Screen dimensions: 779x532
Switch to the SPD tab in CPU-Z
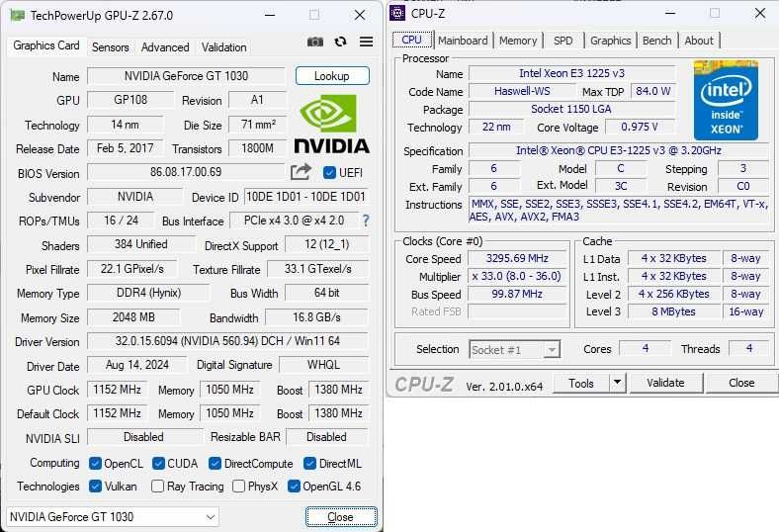(x=563, y=41)
